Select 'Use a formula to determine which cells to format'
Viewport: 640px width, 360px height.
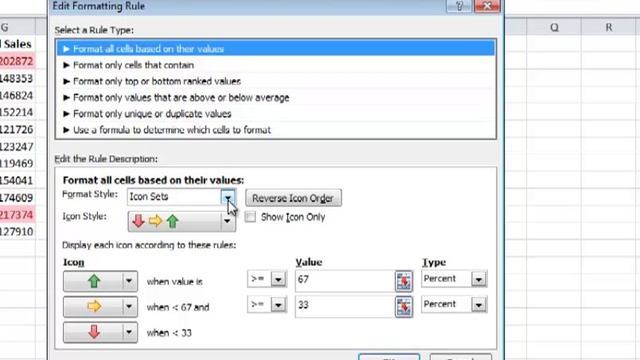click(x=276, y=130)
